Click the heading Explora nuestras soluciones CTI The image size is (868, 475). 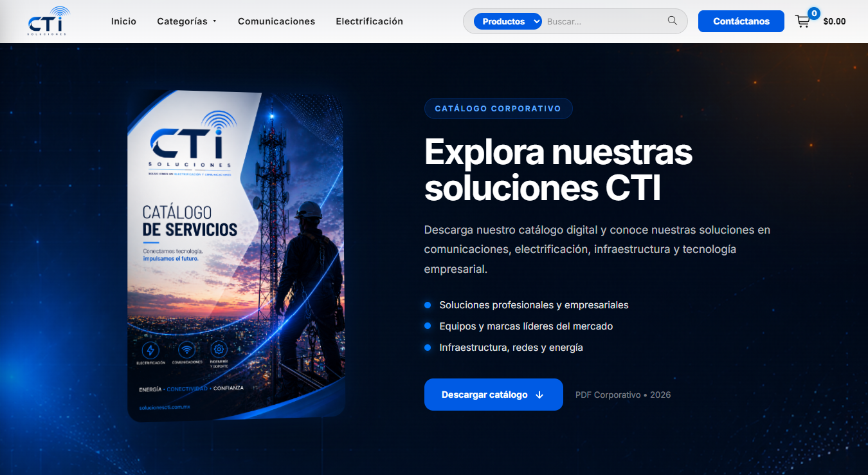(558, 171)
